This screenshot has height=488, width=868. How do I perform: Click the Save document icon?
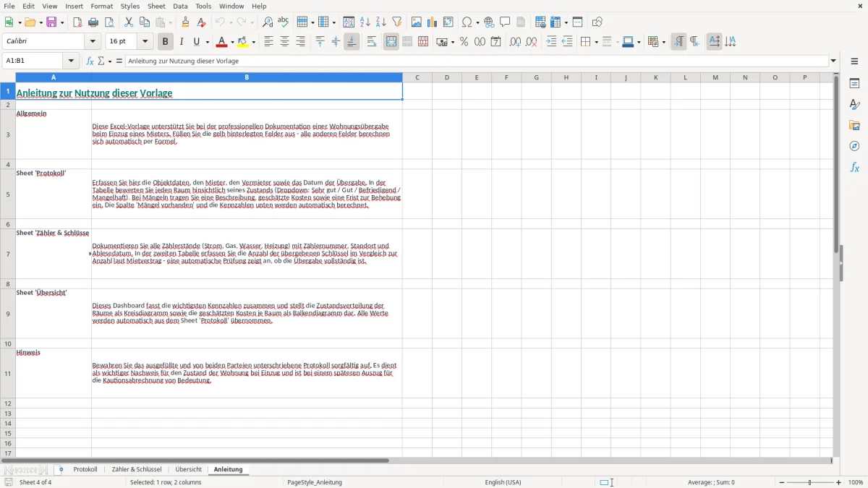pyautogui.click(x=51, y=22)
